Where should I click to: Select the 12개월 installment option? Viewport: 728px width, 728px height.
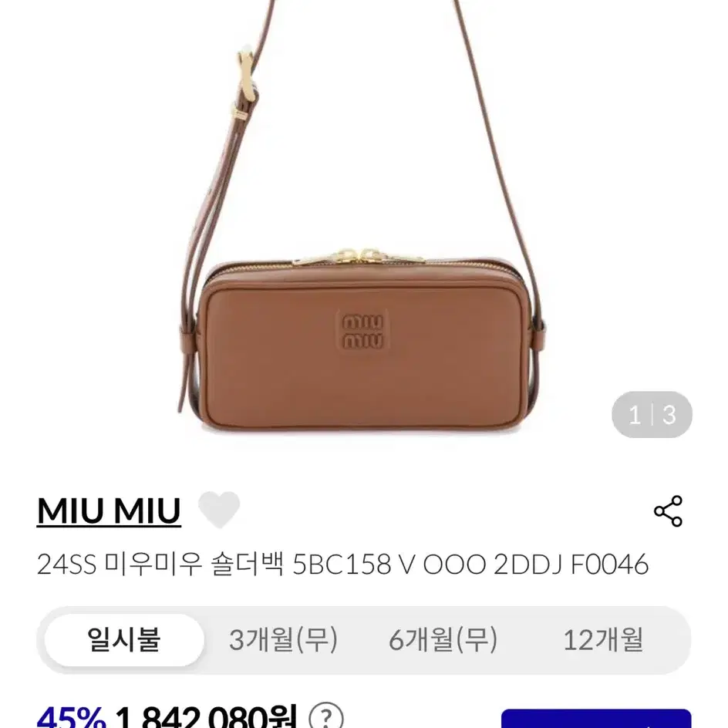click(603, 640)
